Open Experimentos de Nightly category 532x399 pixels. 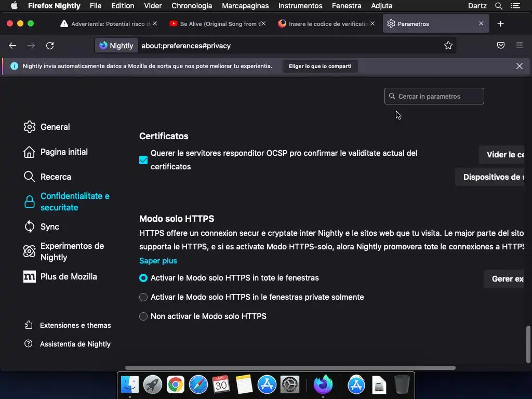pos(64,251)
